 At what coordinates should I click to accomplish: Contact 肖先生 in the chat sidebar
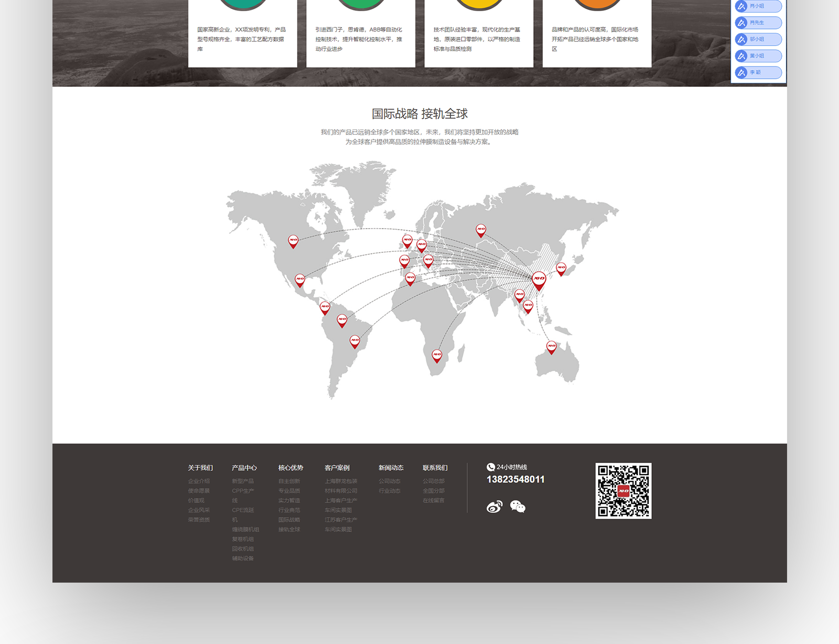click(x=758, y=23)
